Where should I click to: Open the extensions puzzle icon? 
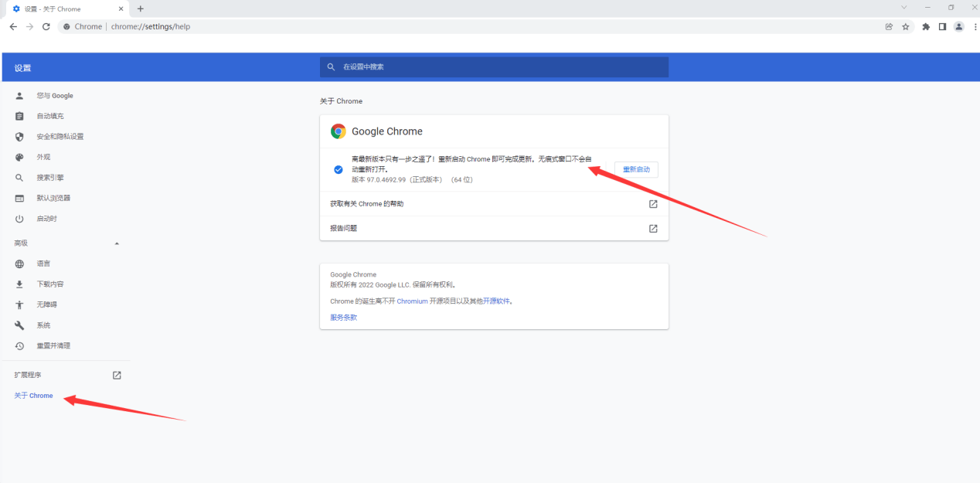tap(926, 26)
